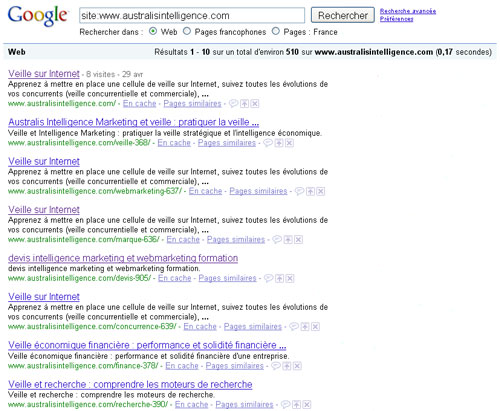500x411 pixels.
Task: Open En cache link for veille-368 result
Action: click(174, 143)
